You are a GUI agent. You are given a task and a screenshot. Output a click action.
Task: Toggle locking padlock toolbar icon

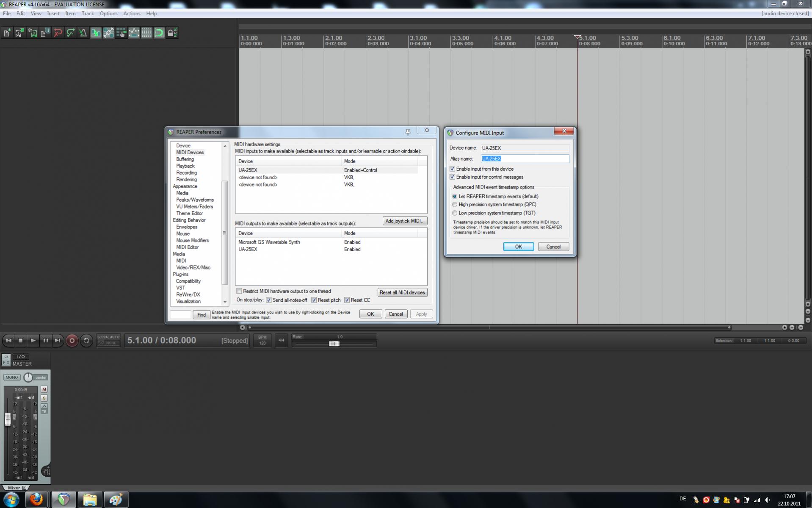[172, 33]
